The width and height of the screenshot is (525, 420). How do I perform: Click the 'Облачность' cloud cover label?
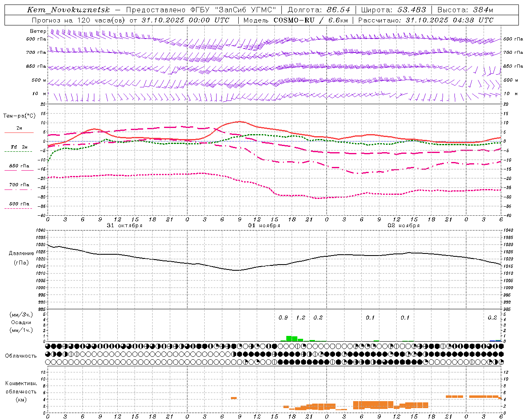(x=21, y=356)
